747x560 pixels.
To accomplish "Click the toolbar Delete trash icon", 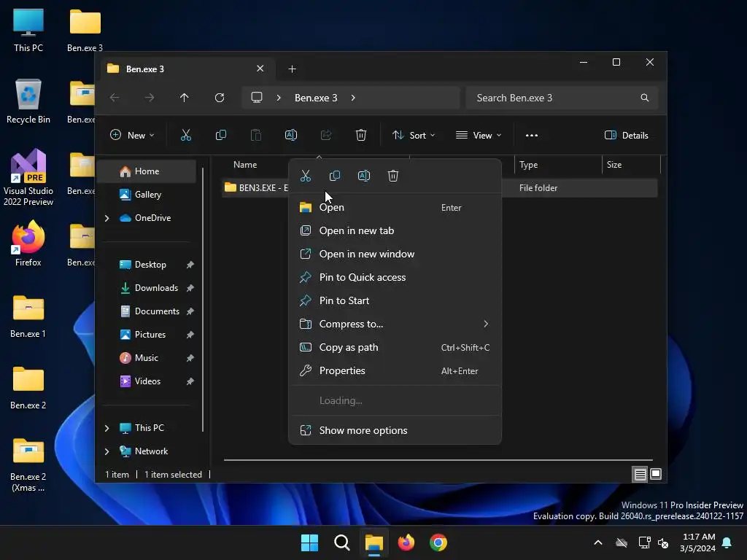I will [361, 135].
